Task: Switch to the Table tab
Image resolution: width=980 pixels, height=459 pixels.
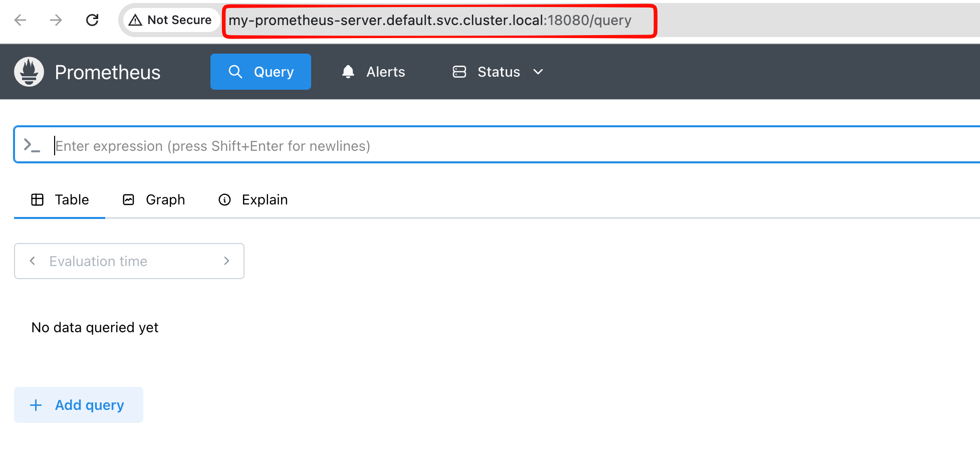Action: (x=60, y=200)
